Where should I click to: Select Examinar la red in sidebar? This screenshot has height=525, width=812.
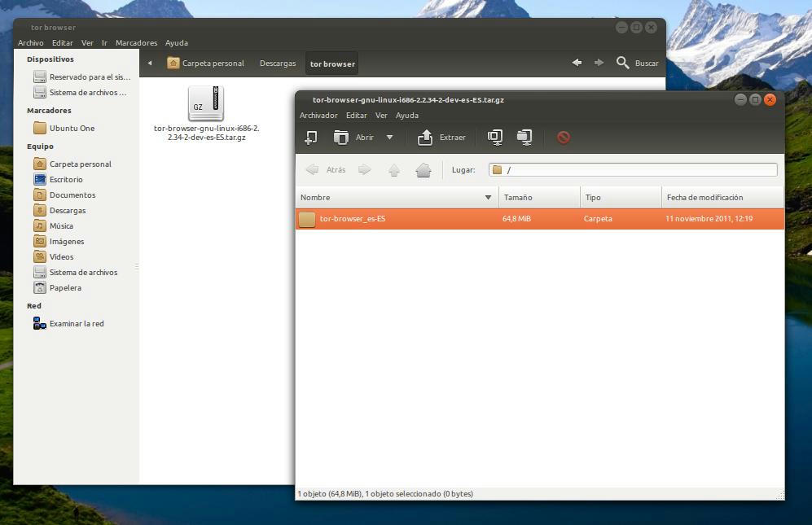pos(76,324)
